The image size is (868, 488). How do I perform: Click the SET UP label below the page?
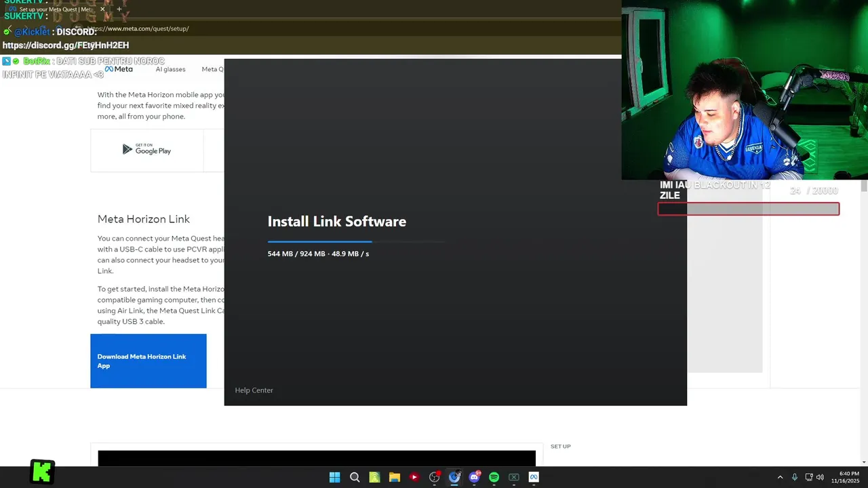[x=560, y=447]
